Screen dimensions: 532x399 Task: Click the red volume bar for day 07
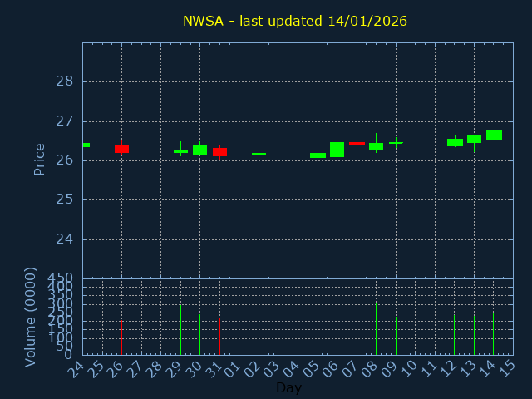(x=357, y=328)
